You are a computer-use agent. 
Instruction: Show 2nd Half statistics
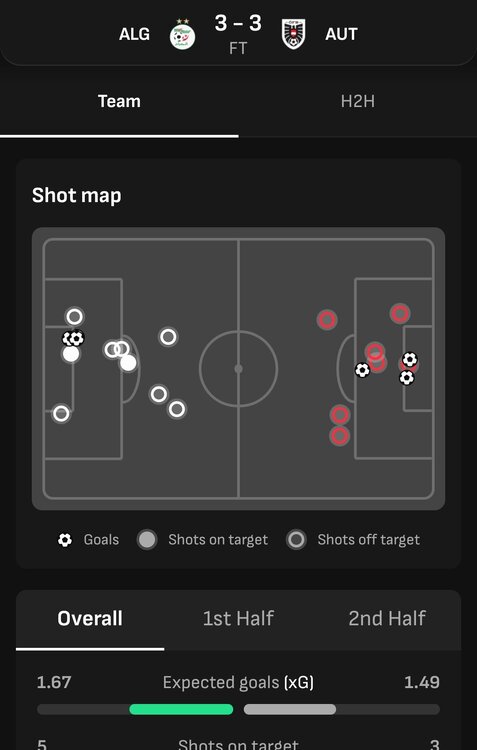point(387,618)
